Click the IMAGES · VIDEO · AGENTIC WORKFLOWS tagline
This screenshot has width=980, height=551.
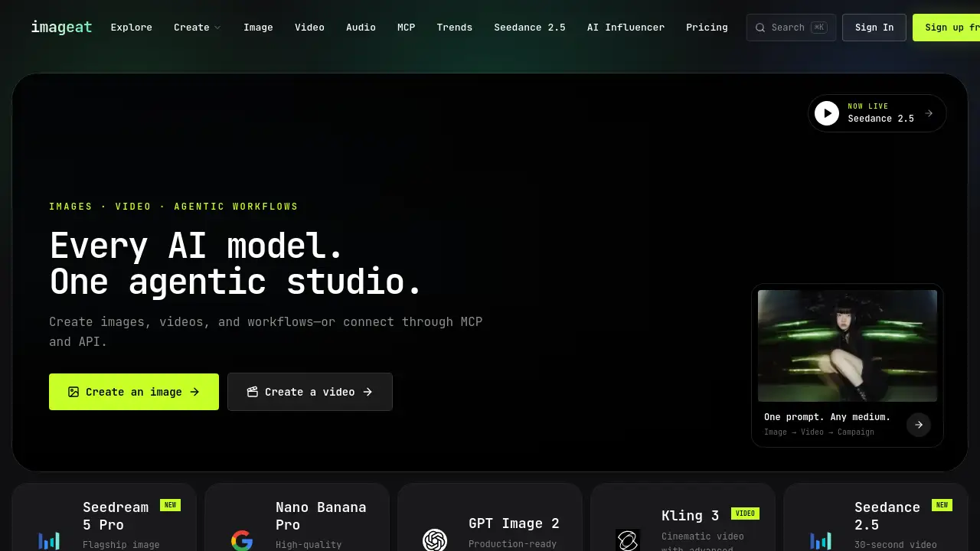[174, 207]
